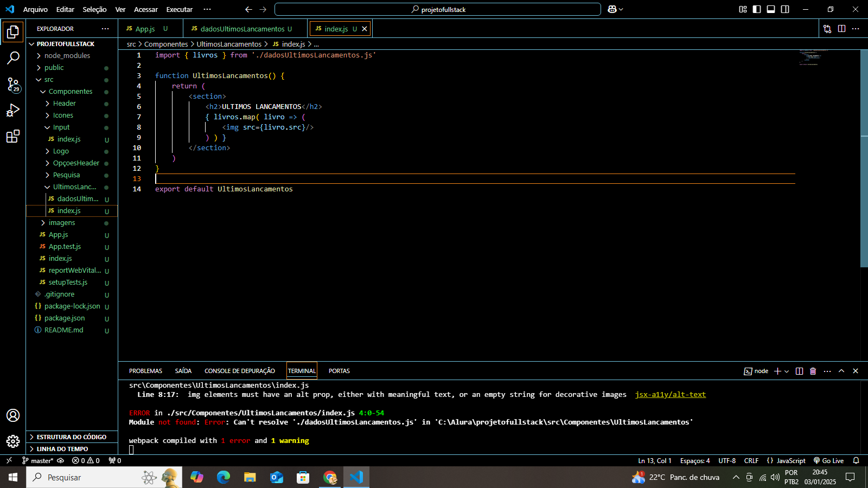Screen dimensions: 868x488
Task: Click Ln 13, Col 1 indicator
Action: tap(654, 460)
